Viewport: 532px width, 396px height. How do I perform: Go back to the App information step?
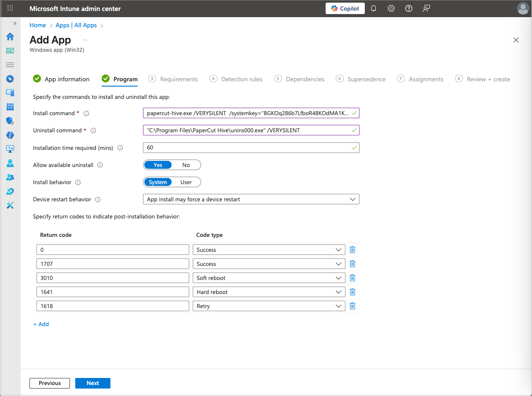click(x=66, y=79)
